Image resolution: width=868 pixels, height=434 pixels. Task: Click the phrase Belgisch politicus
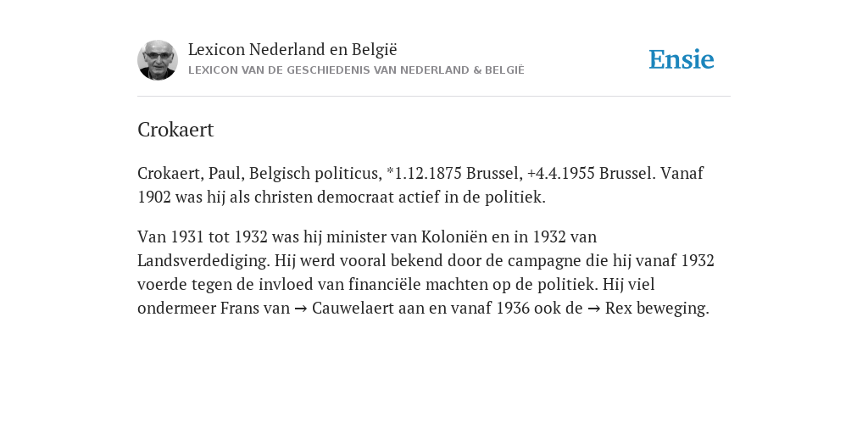coord(315,174)
